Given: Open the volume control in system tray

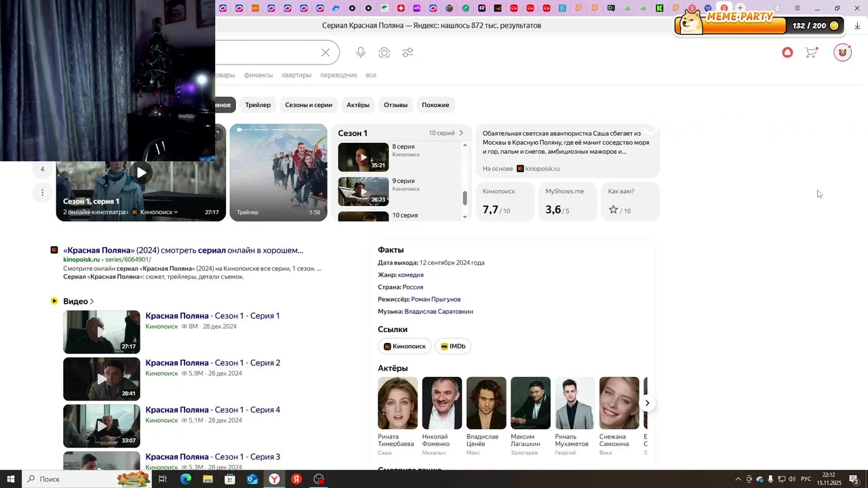Looking at the screenshot, I should (x=791, y=479).
